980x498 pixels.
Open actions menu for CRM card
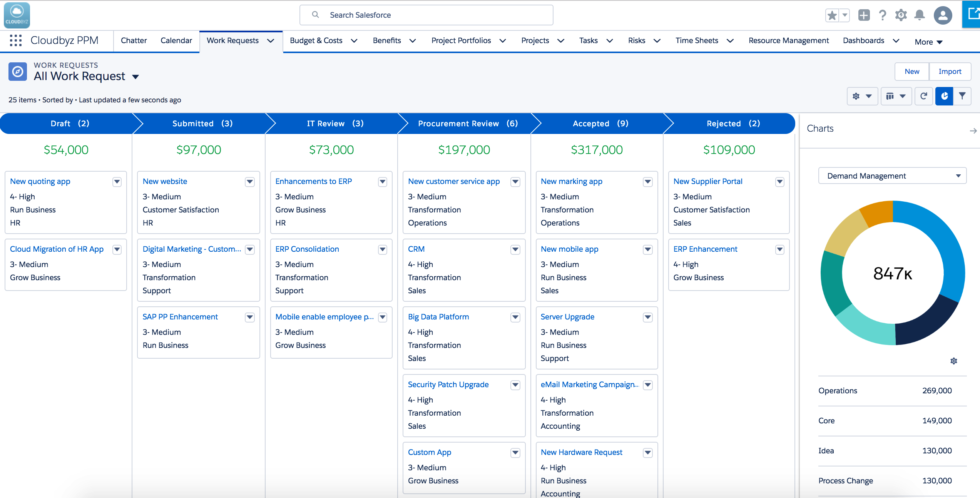tap(515, 249)
